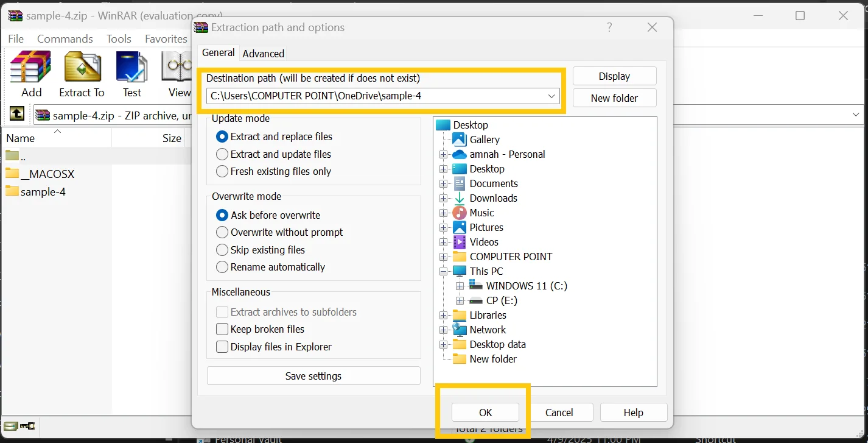This screenshot has height=443, width=868.
Task: Click the Add toolbar icon in WinRAR
Action: tap(31, 74)
